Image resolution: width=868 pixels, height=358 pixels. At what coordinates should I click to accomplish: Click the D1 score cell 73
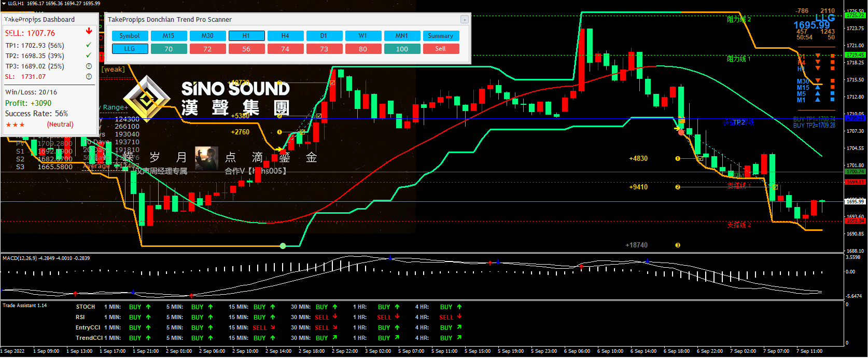click(x=324, y=49)
